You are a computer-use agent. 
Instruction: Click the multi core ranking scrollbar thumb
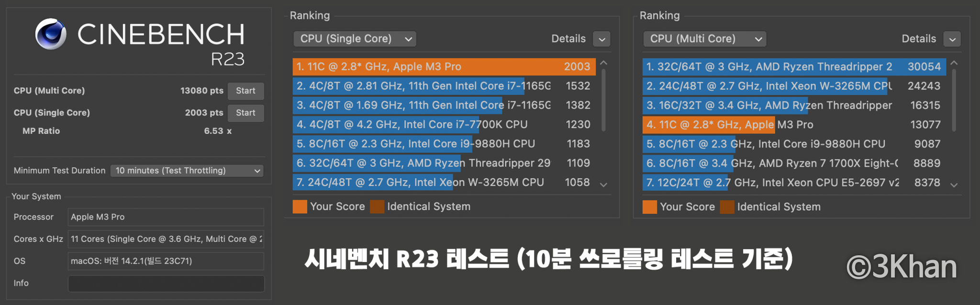[x=954, y=100]
